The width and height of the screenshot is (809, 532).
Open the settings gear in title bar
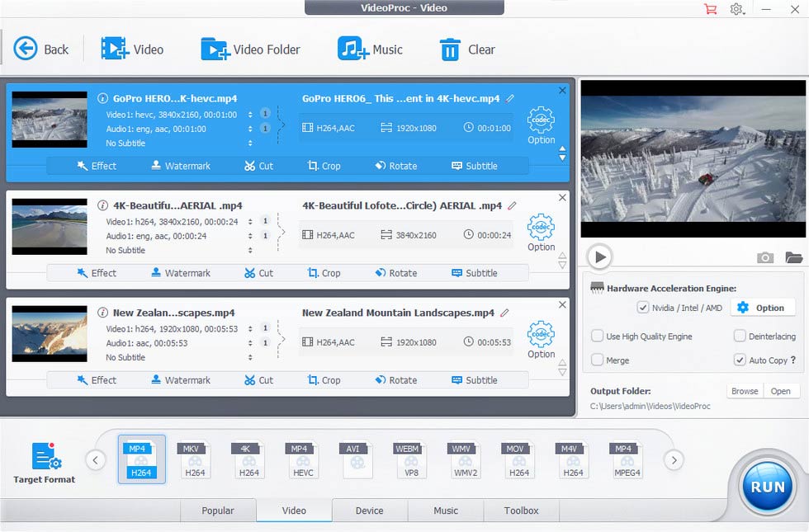point(736,9)
